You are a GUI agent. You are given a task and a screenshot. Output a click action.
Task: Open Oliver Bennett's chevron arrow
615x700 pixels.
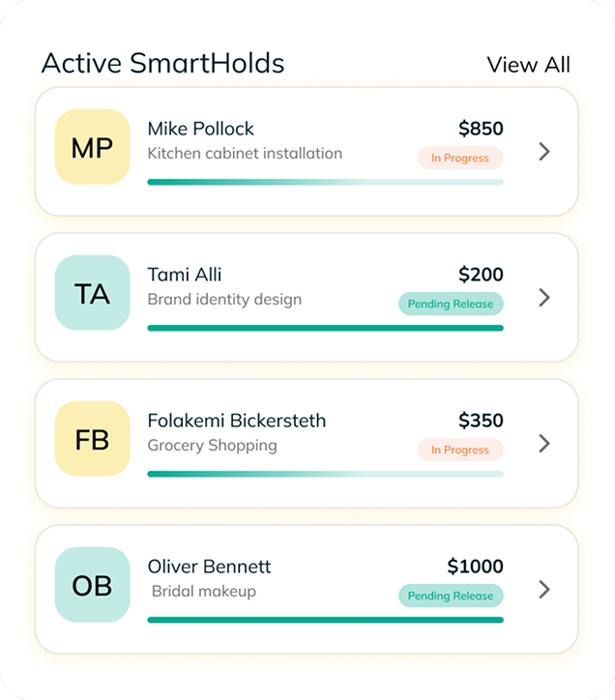(544, 589)
